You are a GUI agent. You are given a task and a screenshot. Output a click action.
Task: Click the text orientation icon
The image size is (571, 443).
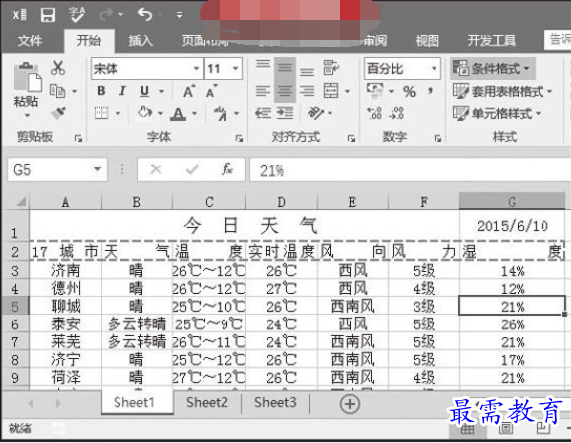(x=315, y=113)
